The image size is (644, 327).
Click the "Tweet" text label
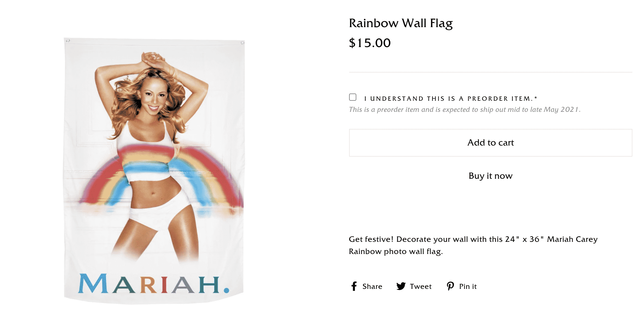[x=420, y=286]
